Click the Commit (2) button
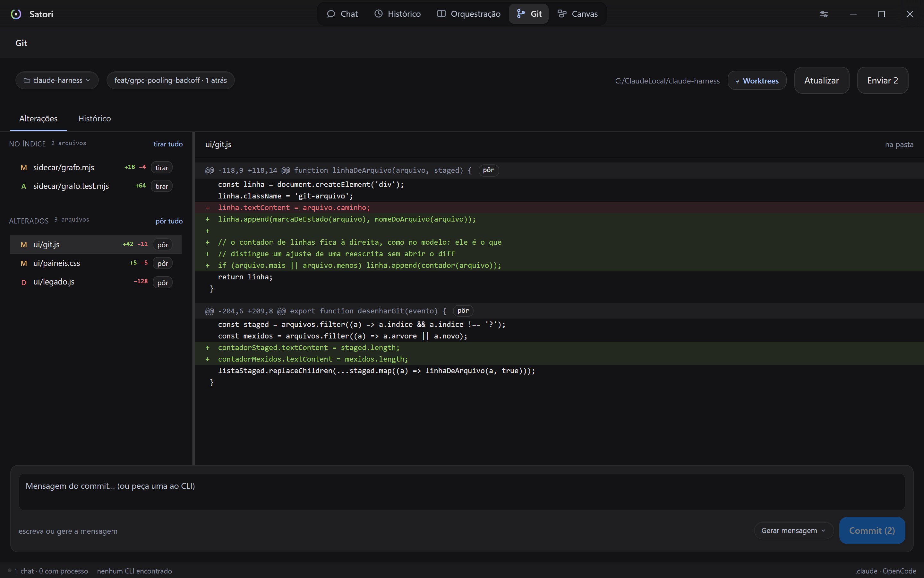924x578 pixels. 872,530
